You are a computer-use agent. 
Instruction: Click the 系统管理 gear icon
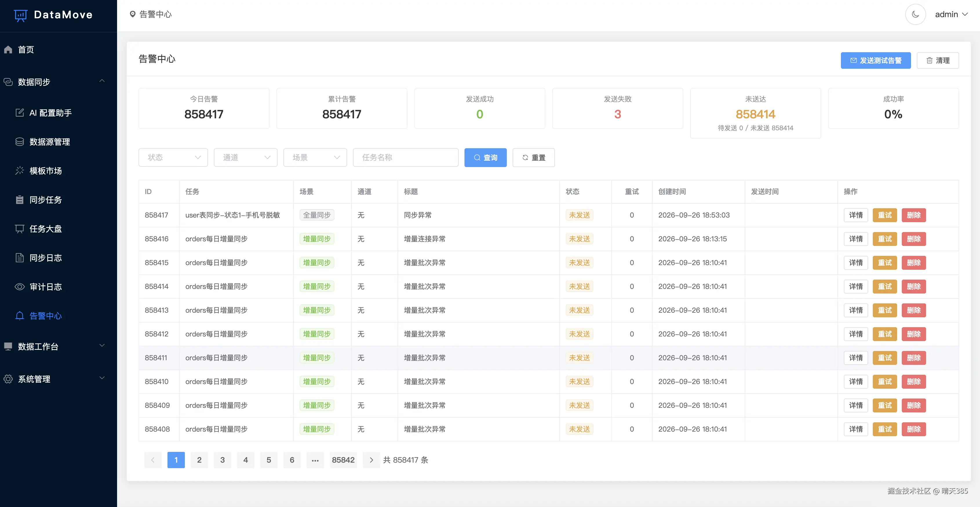pos(8,379)
